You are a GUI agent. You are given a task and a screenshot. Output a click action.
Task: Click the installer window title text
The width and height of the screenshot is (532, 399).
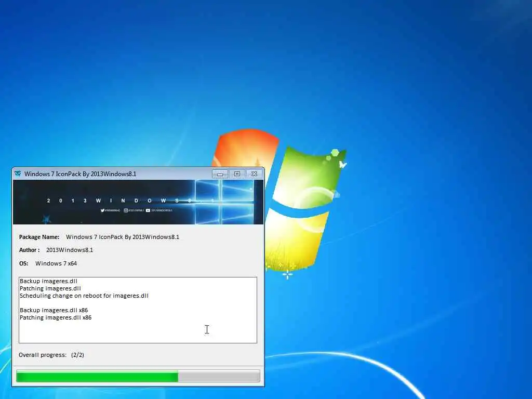point(81,174)
